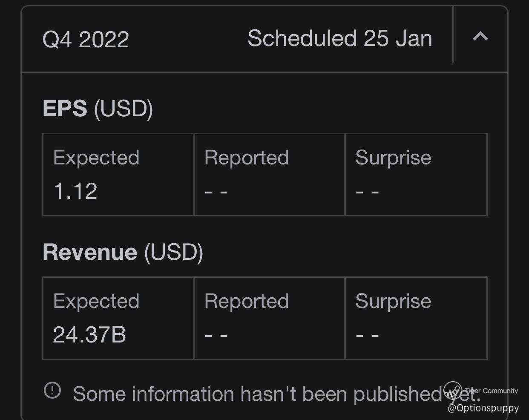
Task: Select the EPS Surprise empty cell
Action: [x=416, y=175]
